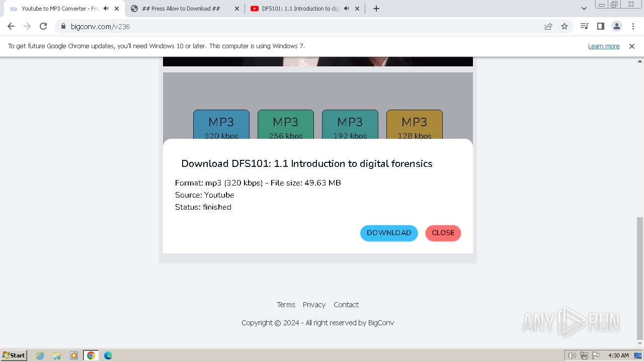Mute audio on the DFS101 YouTube tab
This screenshot has height=362, width=644.
click(x=346, y=9)
